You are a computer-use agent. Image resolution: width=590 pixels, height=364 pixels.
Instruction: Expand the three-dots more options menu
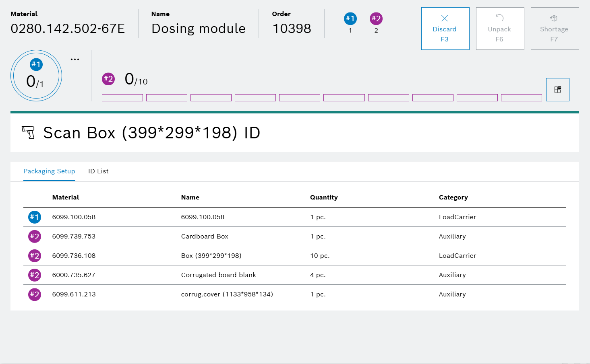(x=75, y=59)
